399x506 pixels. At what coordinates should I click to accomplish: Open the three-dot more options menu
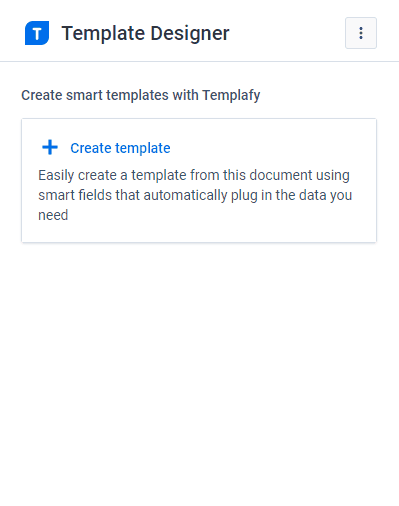coord(361,33)
